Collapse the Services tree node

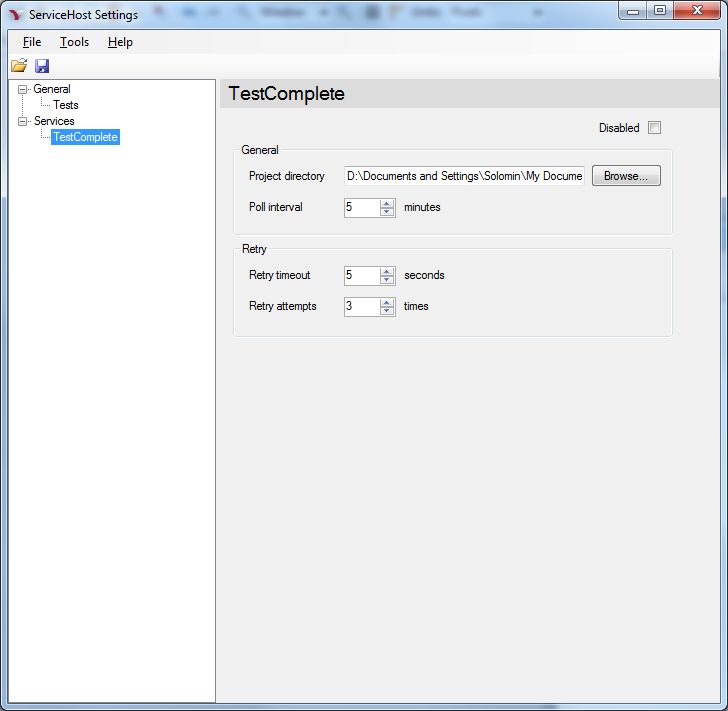[x=22, y=121]
